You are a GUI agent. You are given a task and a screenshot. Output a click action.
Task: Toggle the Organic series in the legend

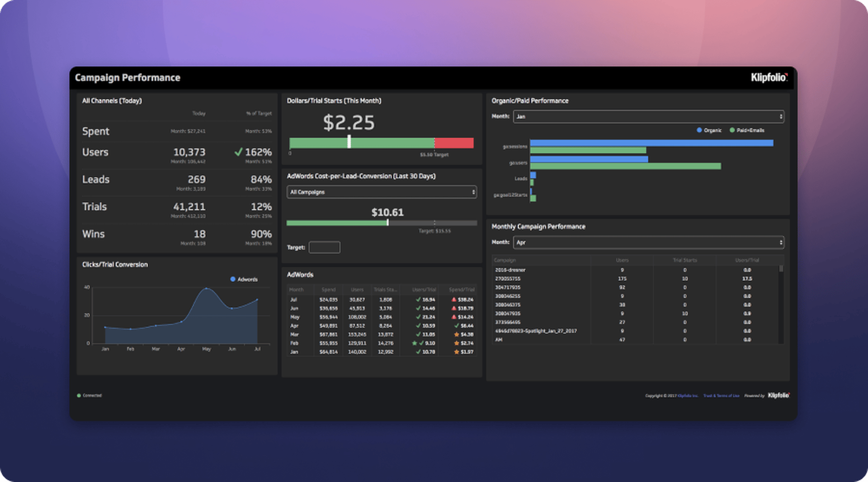coord(709,130)
